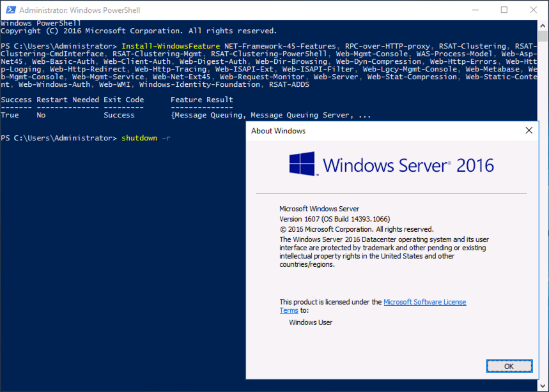Click the 'Exit Code' column header
The height and width of the screenshot is (392, 549).
coord(124,100)
